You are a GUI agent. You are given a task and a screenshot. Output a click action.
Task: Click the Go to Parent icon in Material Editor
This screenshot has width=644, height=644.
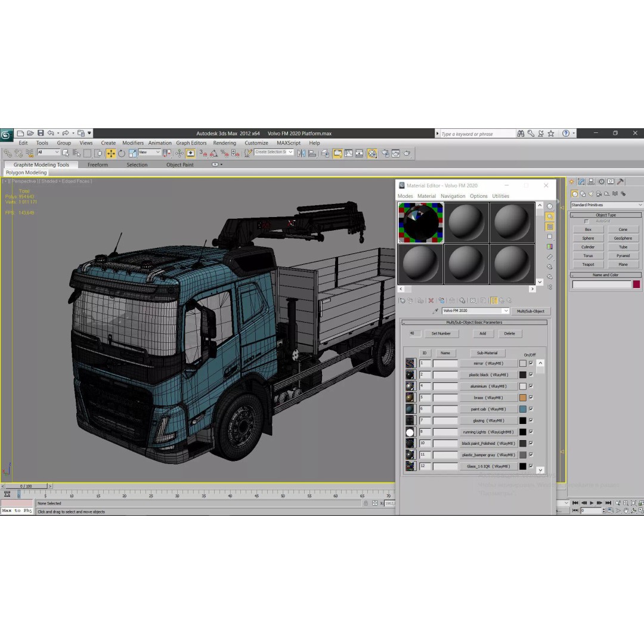click(x=501, y=301)
